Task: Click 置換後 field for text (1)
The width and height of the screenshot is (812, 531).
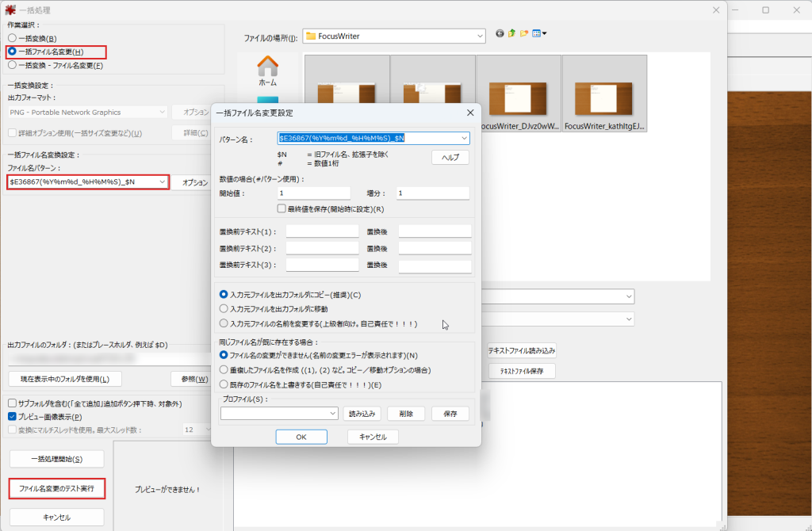Action: click(x=435, y=231)
